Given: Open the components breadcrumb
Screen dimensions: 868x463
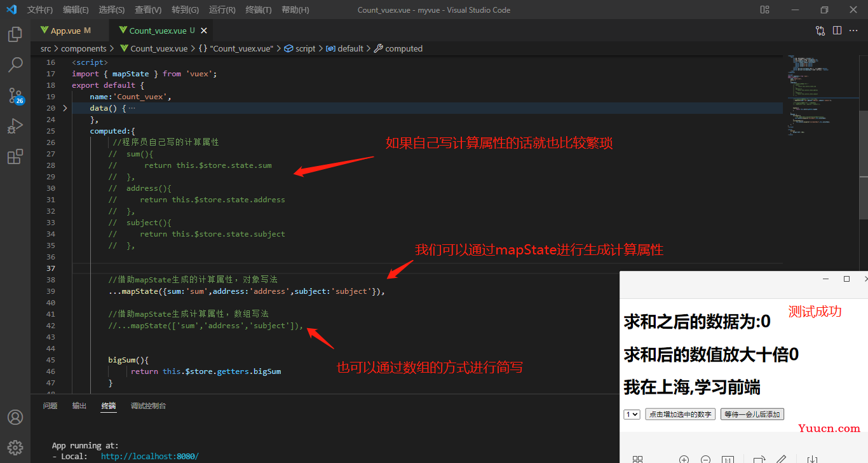Looking at the screenshot, I should click(84, 48).
